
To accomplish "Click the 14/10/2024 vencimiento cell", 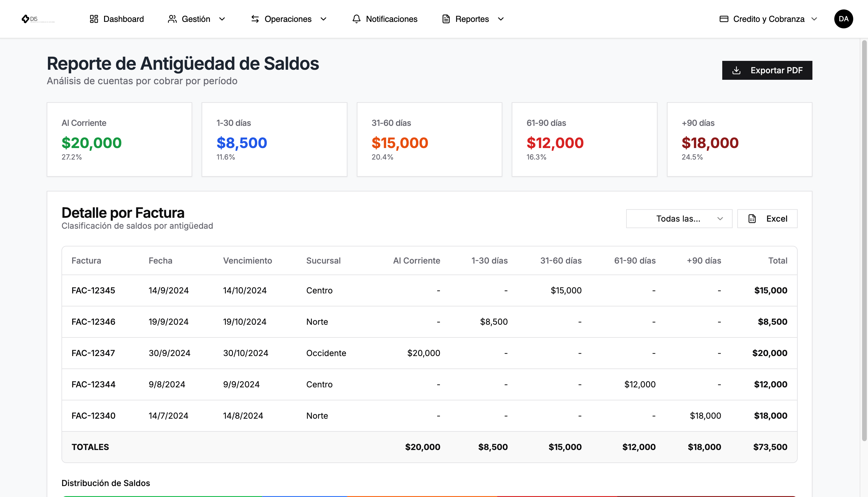I will (245, 290).
